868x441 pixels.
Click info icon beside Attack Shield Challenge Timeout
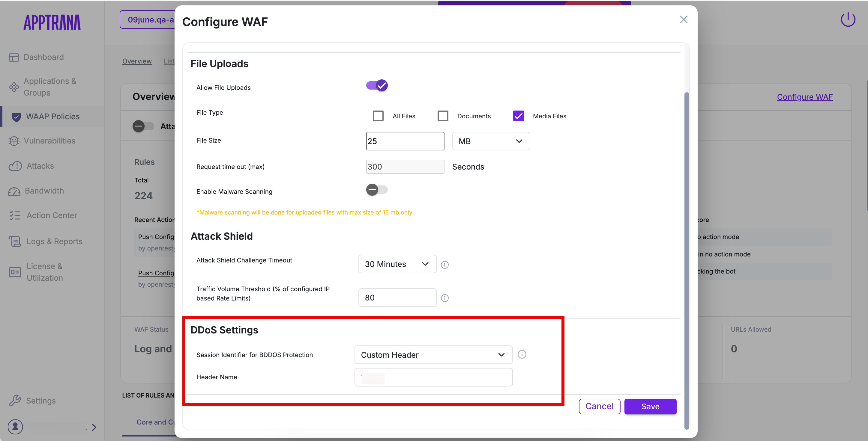point(445,265)
